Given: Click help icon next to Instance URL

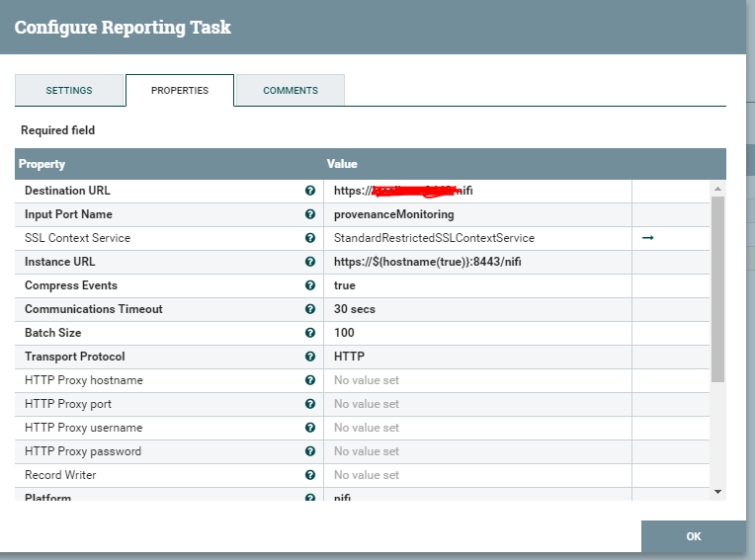Looking at the screenshot, I should [310, 262].
